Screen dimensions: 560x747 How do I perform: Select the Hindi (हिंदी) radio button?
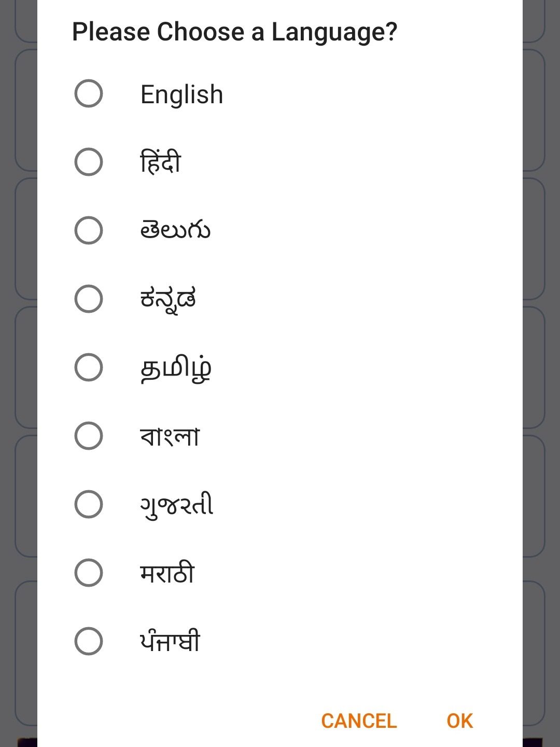(89, 162)
